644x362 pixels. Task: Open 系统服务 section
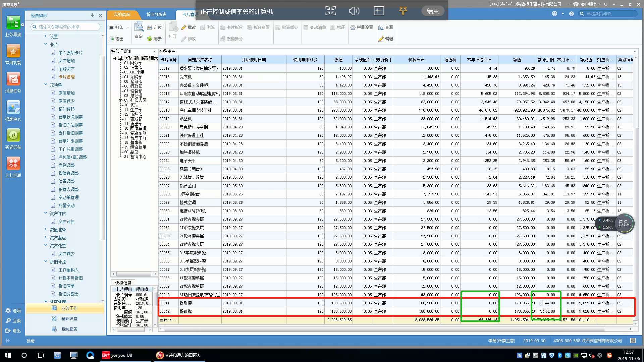coord(65,329)
